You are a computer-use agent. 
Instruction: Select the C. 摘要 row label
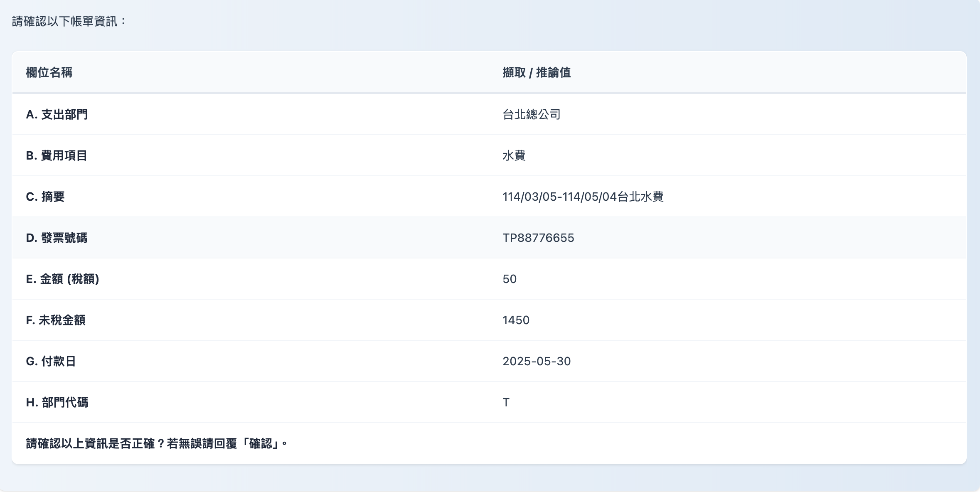(x=45, y=197)
